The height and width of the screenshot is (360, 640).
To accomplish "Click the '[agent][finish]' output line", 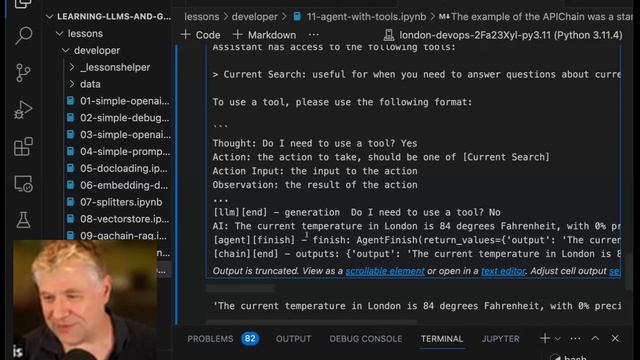I will tap(416, 240).
